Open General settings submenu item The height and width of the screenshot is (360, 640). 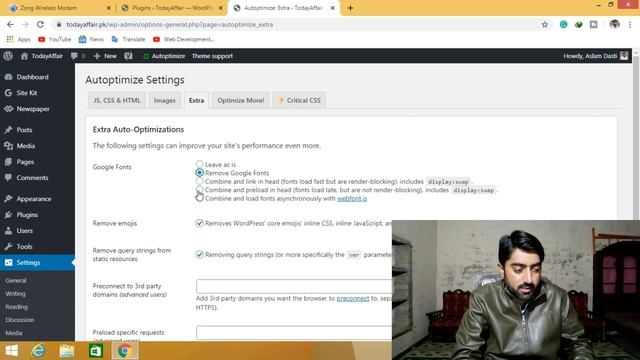pos(16,280)
